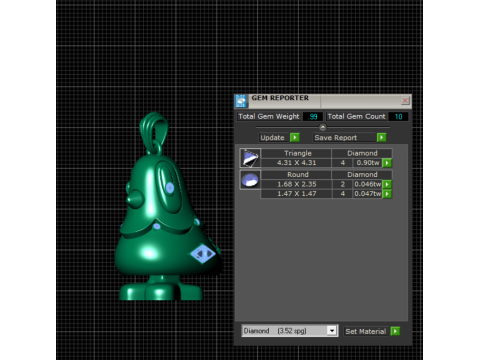Select the Triangle gem shape thumbnail

point(250,158)
